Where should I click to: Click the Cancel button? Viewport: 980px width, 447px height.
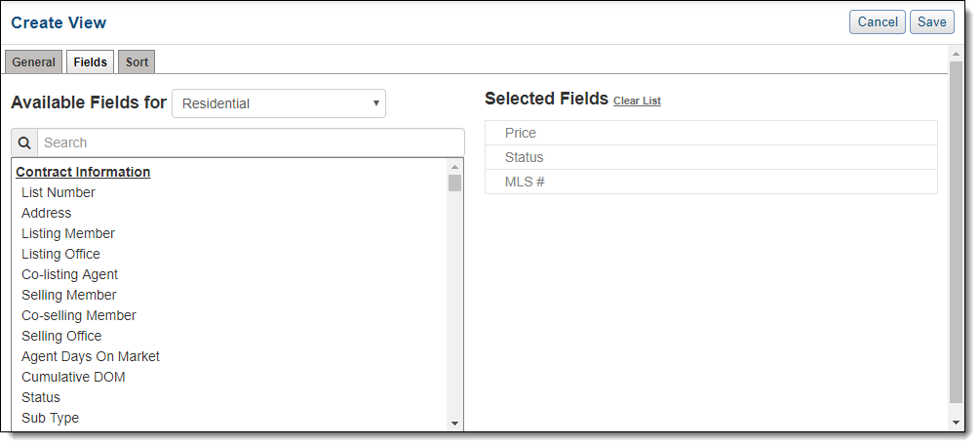coord(878,21)
